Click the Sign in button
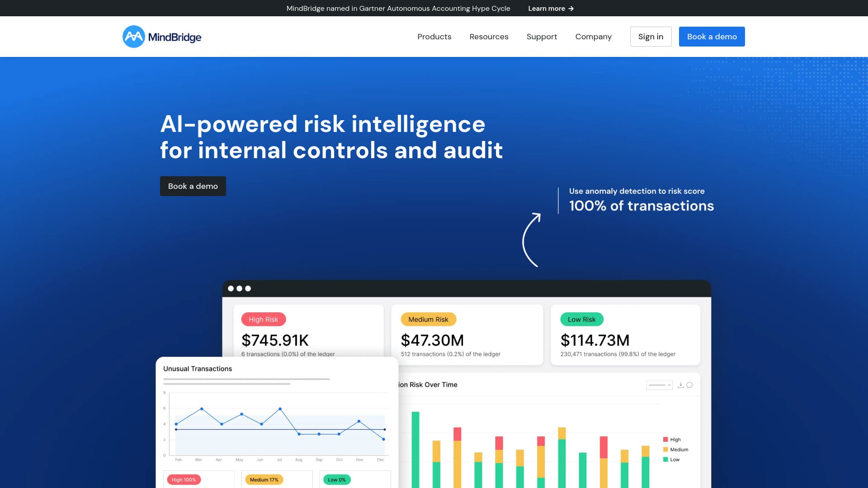Viewport: 868px width, 488px height. [651, 37]
